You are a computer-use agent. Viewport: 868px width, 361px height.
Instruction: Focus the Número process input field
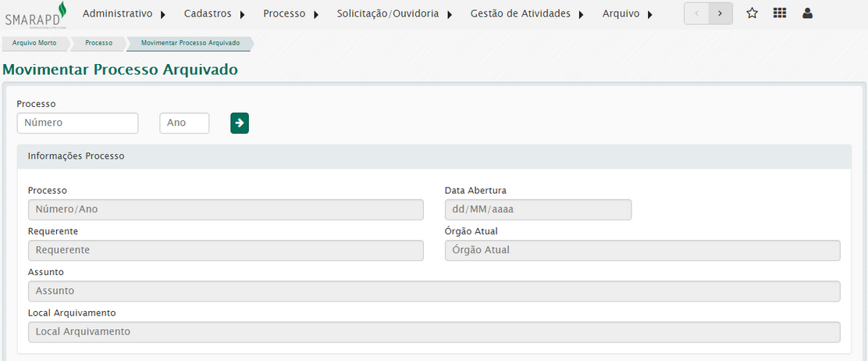pyautogui.click(x=77, y=123)
